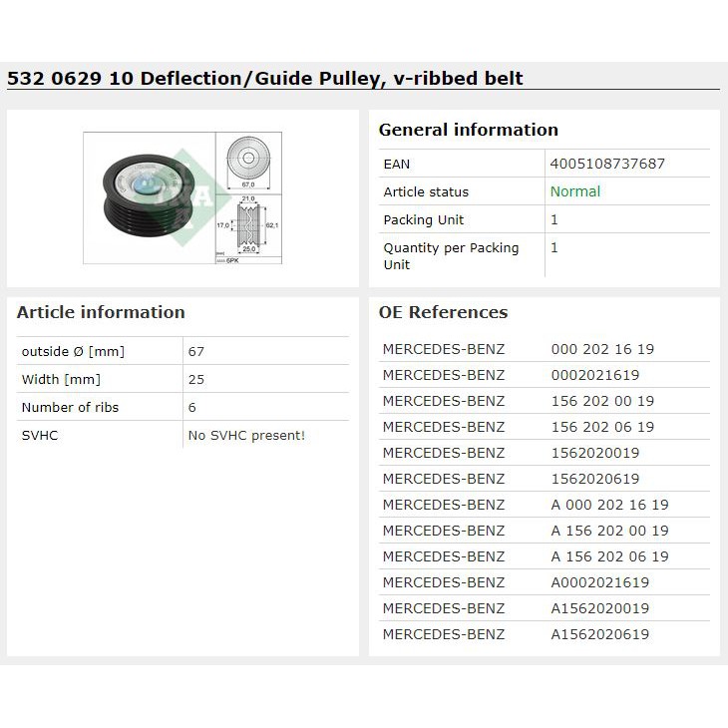
Task: Click the 'Article information' heading
Action: click(101, 312)
